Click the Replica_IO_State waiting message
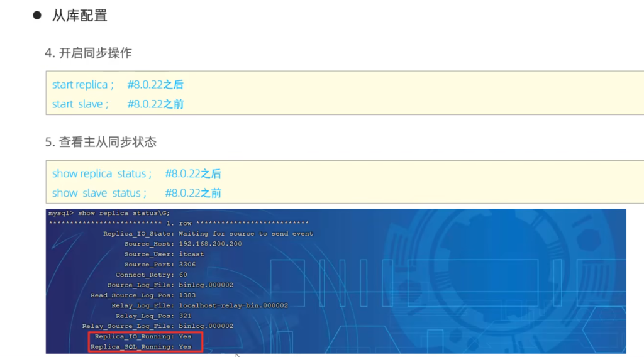644x357 pixels. click(245, 234)
